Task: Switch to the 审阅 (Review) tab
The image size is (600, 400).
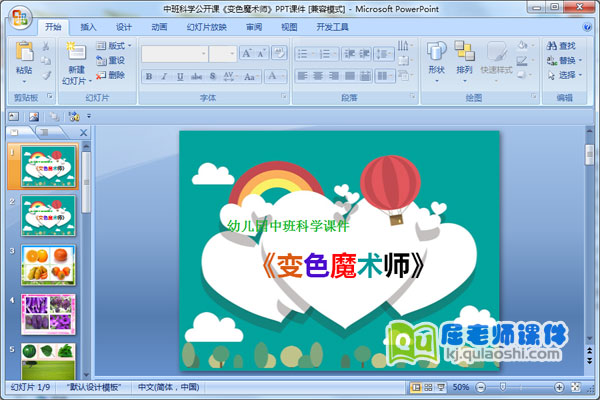Action: [254, 27]
